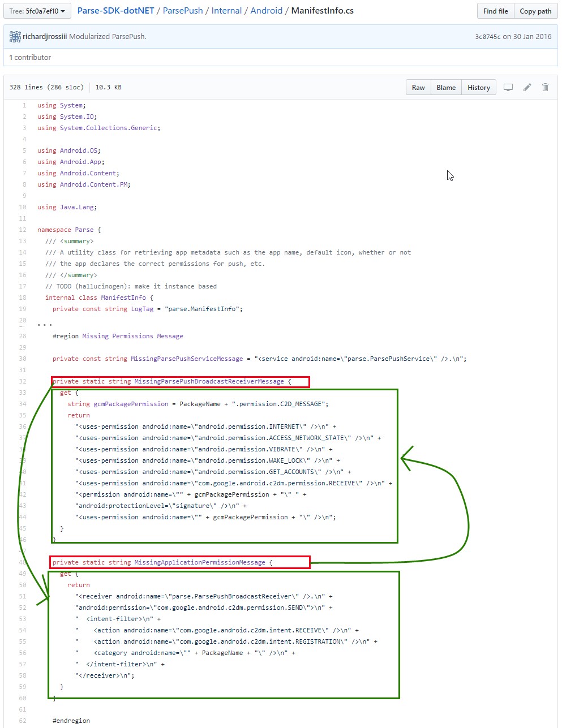Edit file with pencil icon
Viewport: 562px width, 728px height.
point(527,88)
